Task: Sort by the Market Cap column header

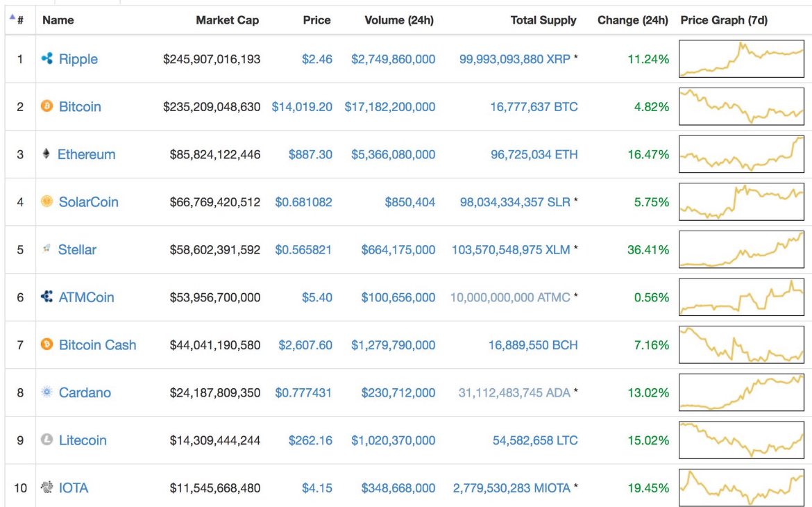Action: 228,20
